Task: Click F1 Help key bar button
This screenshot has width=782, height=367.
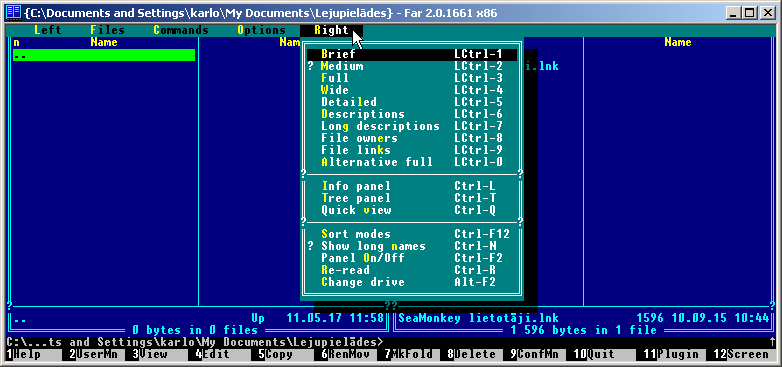Action: point(34,355)
